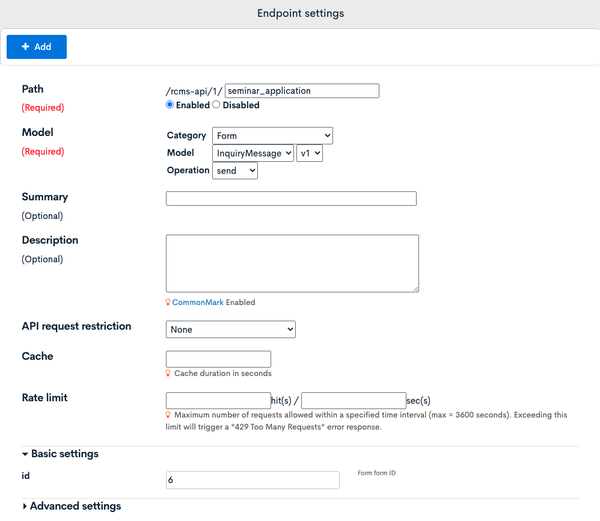Open the Category dropdown showing Form
600x521 pixels.
point(272,135)
